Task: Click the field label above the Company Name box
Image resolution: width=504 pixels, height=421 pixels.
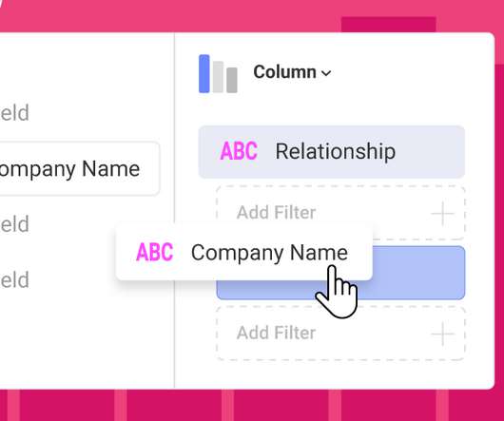Action: pos(14,113)
